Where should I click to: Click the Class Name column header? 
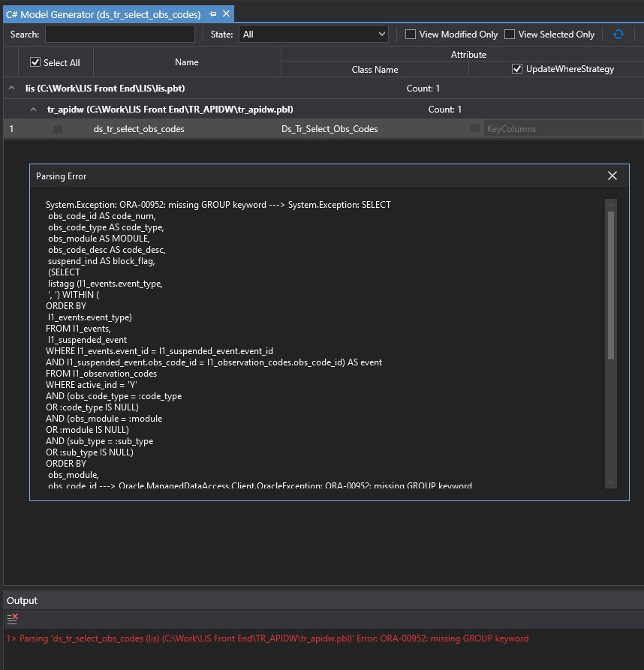pyautogui.click(x=375, y=70)
